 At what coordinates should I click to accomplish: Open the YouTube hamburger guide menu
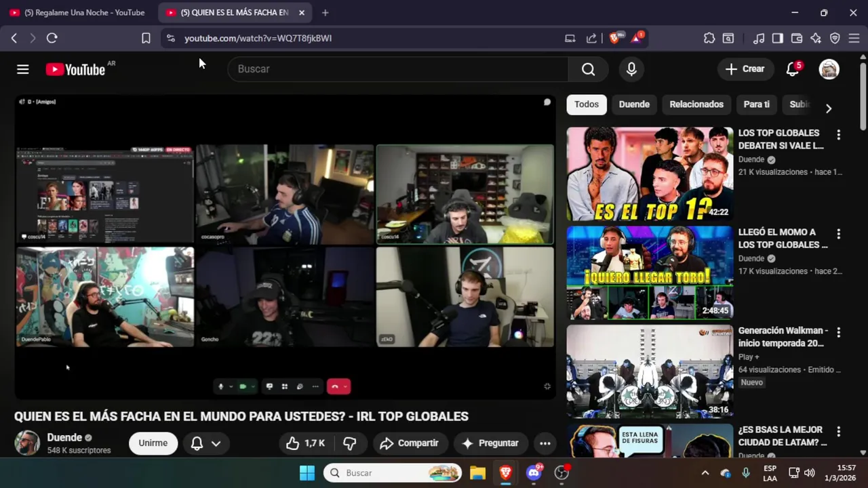(23, 69)
